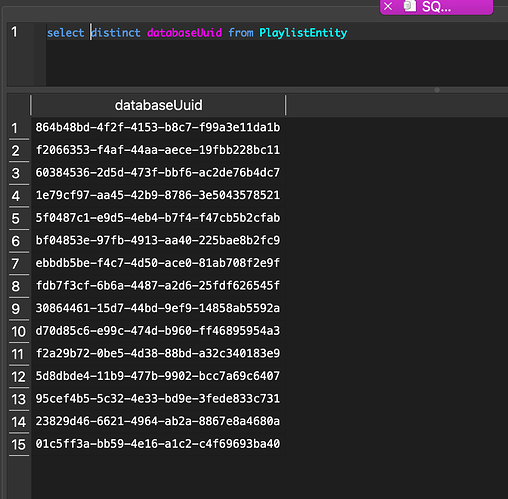Viewport: 508px width, 499px height.
Task: Click the pane splitter handle dot
Action: (x=437, y=90)
